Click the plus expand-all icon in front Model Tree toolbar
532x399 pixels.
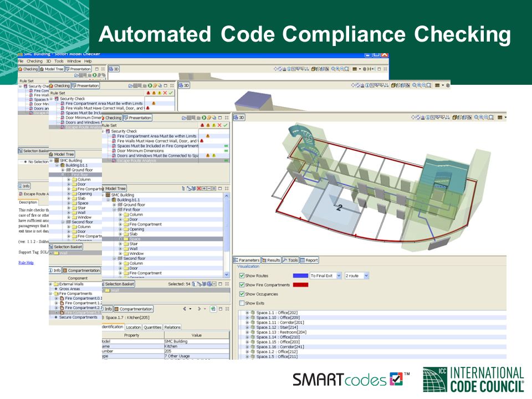tap(204, 188)
